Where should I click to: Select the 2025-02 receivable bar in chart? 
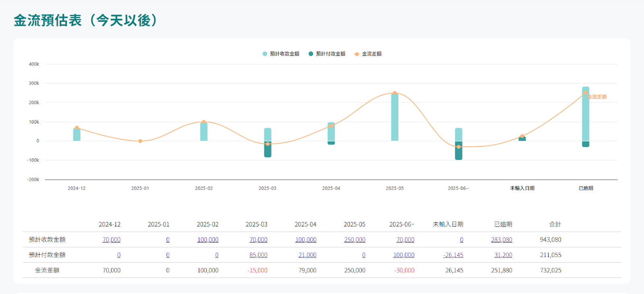[x=204, y=132]
